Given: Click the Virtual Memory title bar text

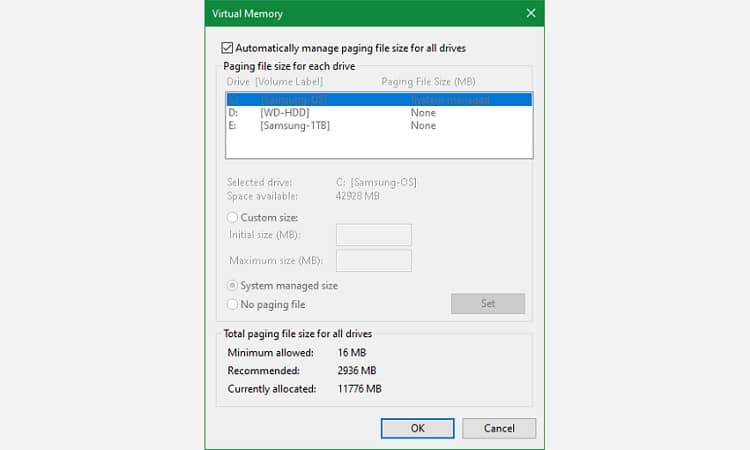Looking at the screenshot, I should pyautogui.click(x=248, y=14).
